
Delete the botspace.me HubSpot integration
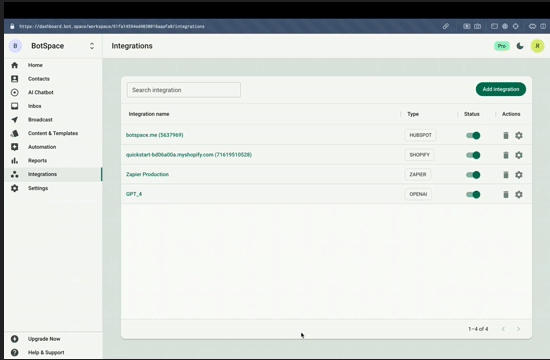coord(506,135)
